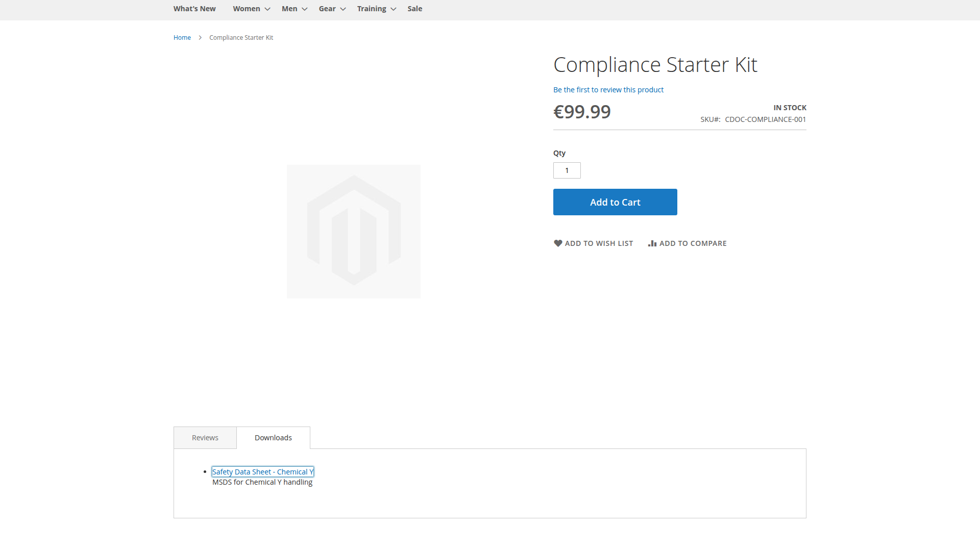Open Safety Data Sheet - Chemical Y download
980x551 pixels.
(x=263, y=472)
